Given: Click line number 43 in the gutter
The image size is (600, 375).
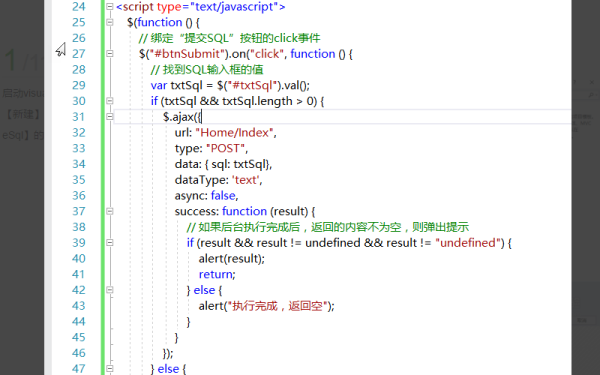Looking at the screenshot, I should [x=79, y=306].
